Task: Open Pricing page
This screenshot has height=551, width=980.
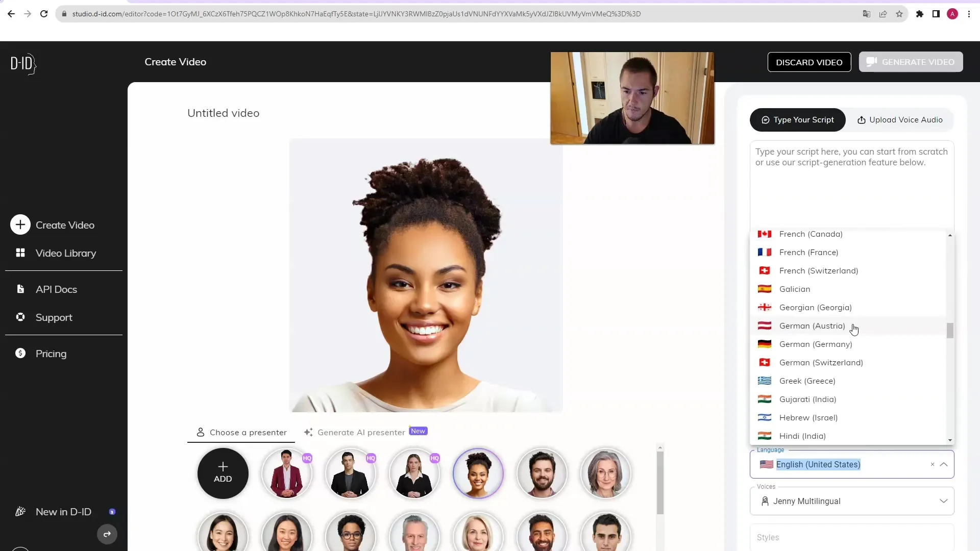Action: pos(51,353)
